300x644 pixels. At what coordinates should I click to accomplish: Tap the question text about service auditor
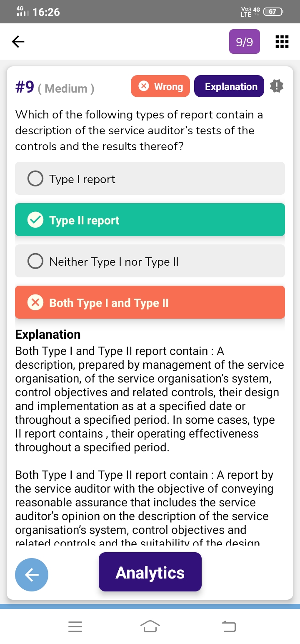139,131
